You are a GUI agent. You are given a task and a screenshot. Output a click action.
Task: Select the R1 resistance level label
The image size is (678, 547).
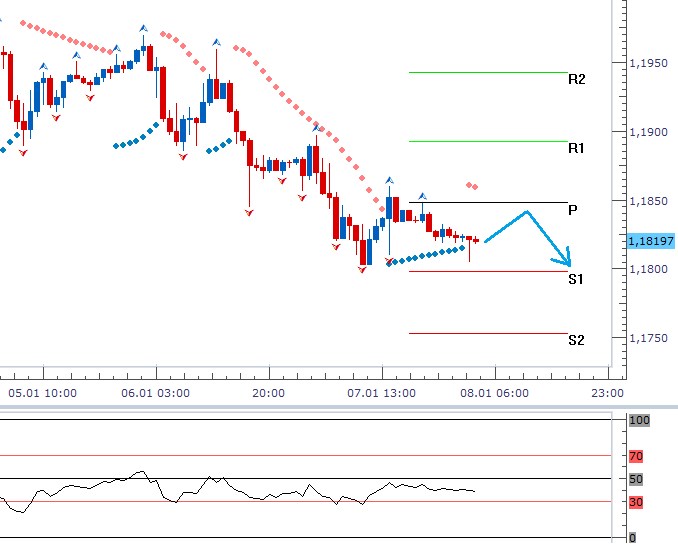click(576, 148)
